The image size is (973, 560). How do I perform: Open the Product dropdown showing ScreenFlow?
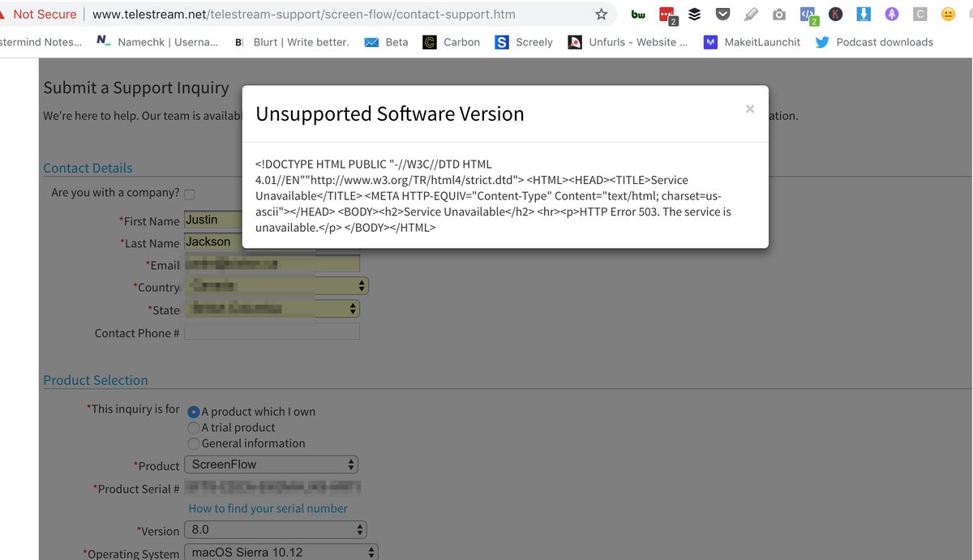click(271, 464)
